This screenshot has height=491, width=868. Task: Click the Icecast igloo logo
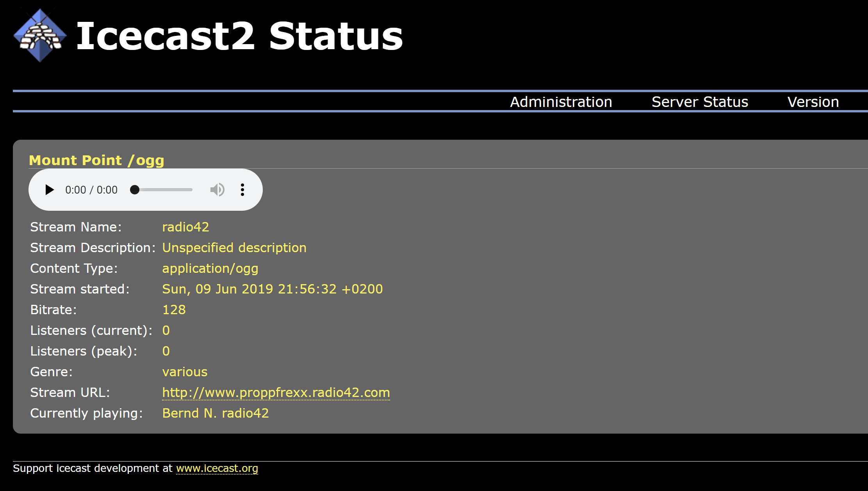pyautogui.click(x=40, y=36)
